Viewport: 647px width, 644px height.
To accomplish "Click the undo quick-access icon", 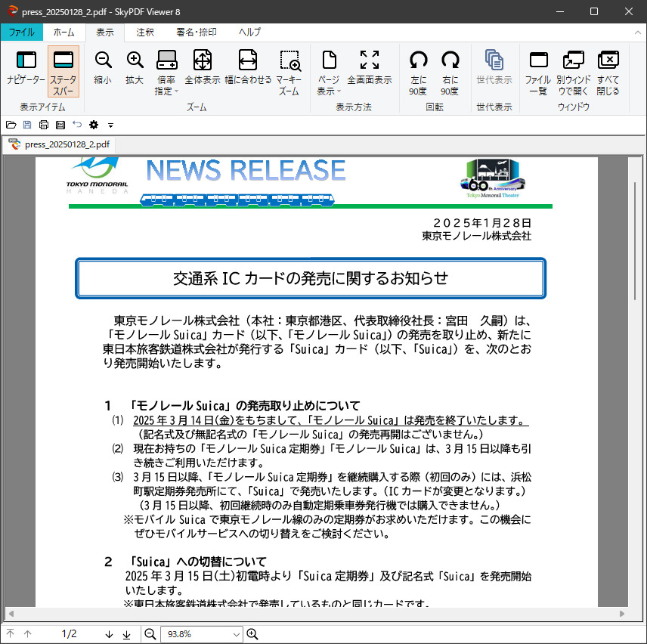I will coord(77,124).
